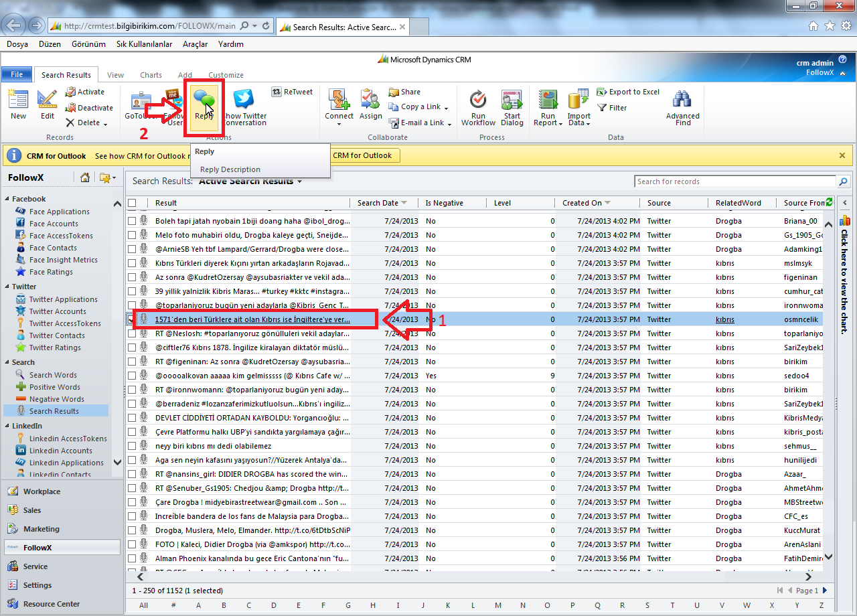Deactivate the selected record

pyautogui.click(x=89, y=107)
